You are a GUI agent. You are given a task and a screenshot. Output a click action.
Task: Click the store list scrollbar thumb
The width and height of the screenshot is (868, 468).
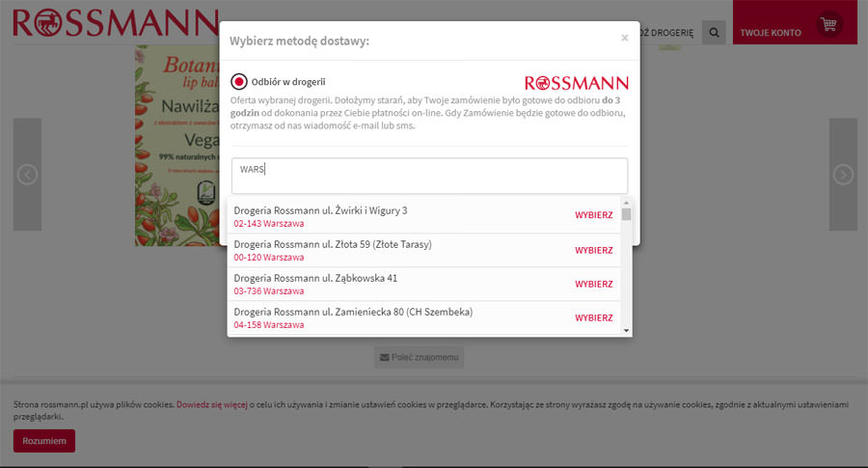click(x=626, y=214)
